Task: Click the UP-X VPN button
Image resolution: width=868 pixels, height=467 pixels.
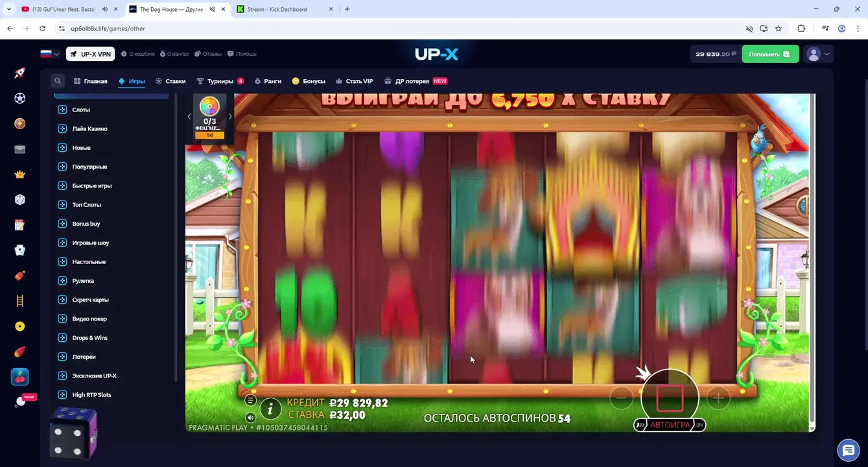Action: [90, 54]
